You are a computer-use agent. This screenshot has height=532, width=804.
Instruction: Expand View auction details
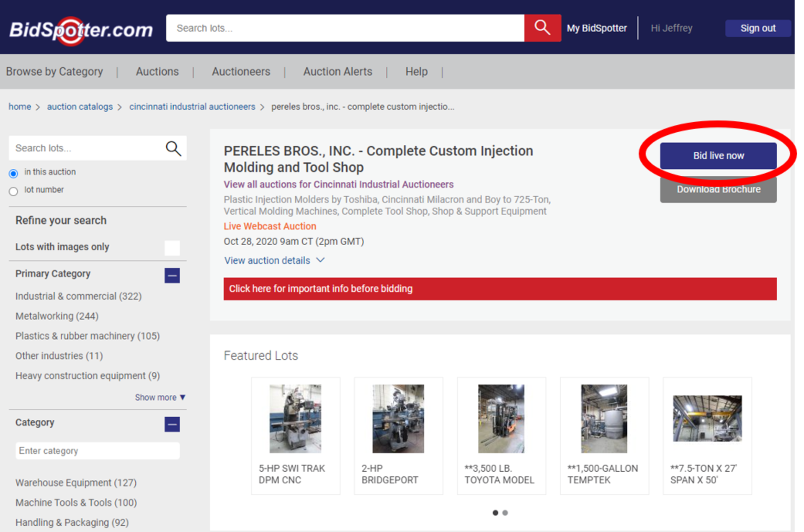[x=274, y=260]
